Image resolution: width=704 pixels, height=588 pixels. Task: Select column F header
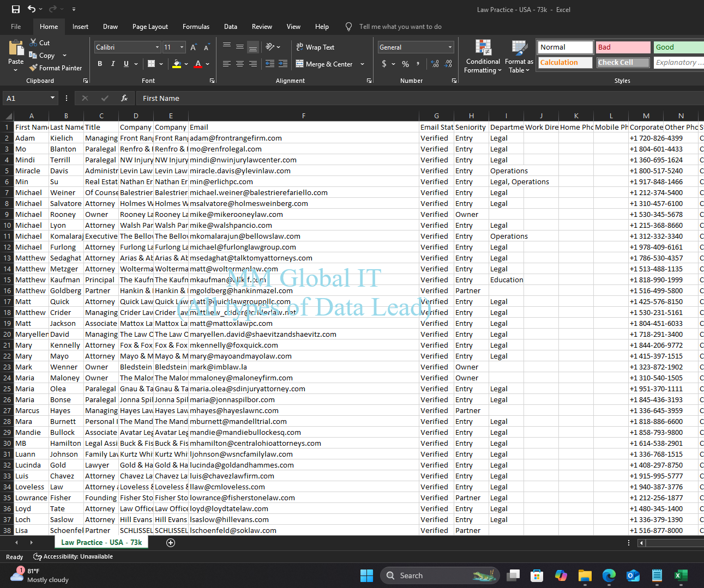[x=304, y=116]
